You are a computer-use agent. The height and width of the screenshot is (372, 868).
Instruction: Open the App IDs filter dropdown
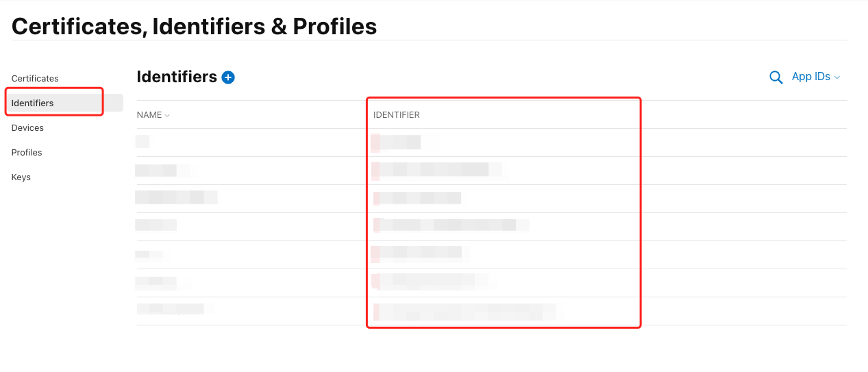pyautogui.click(x=815, y=77)
